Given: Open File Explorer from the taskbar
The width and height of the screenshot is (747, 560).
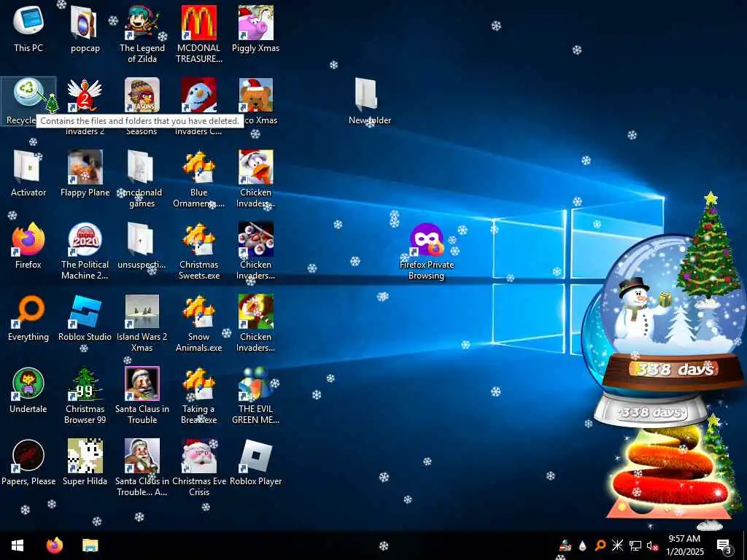Looking at the screenshot, I should point(90,545).
